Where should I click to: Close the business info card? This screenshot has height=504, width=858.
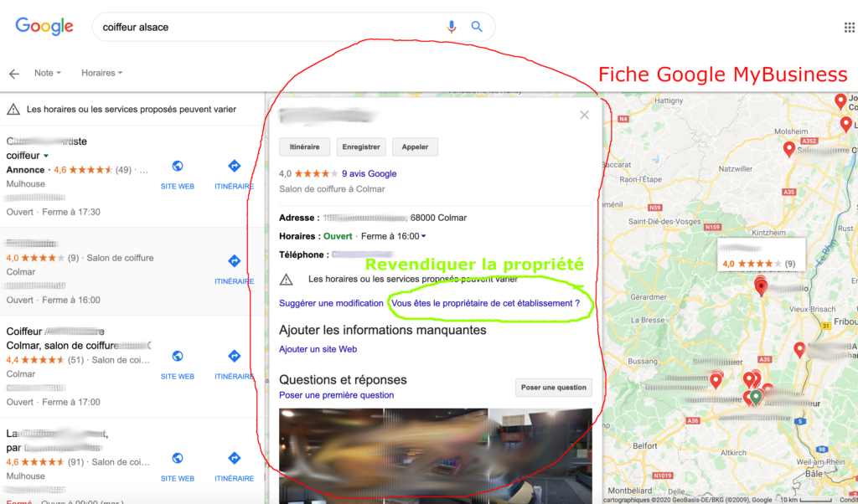coord(584,115)
